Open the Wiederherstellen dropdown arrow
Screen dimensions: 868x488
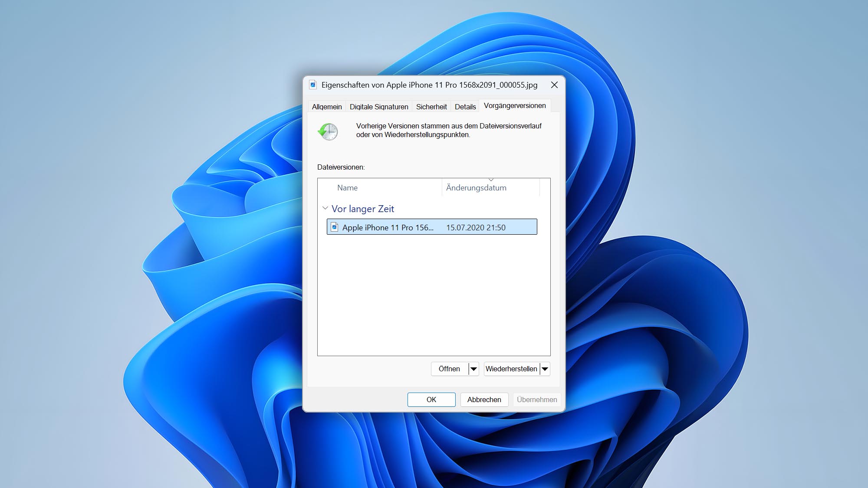pos(545,369)
